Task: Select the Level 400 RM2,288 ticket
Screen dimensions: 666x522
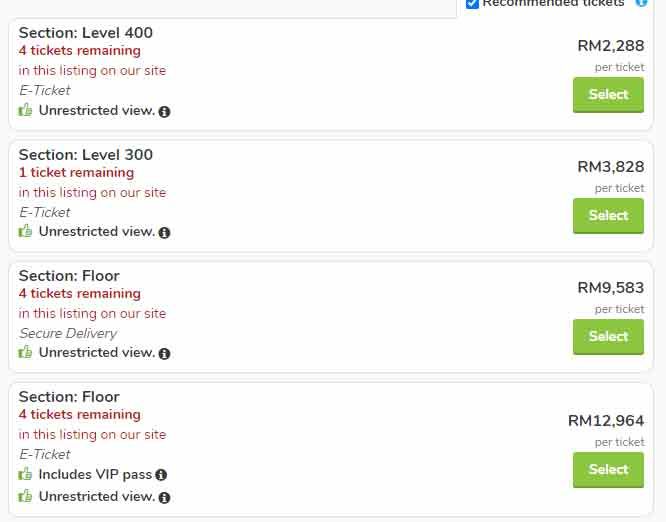Action: [608, 95]
